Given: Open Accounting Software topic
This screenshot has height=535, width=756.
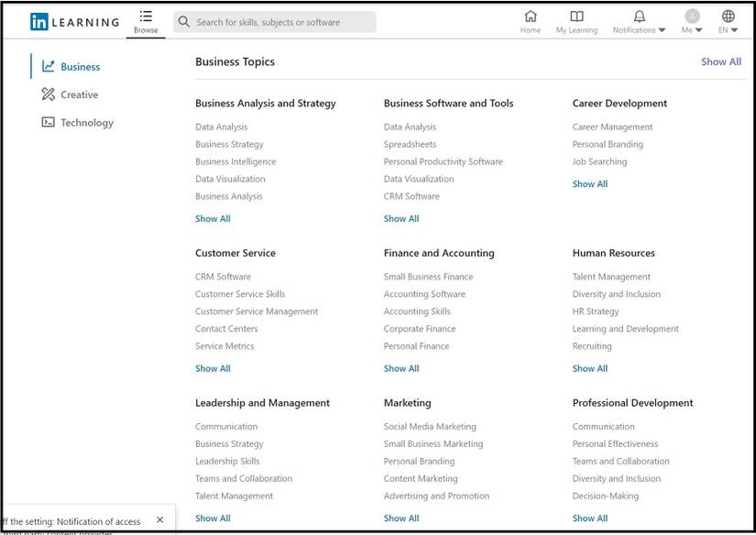Looking at the screenshot, I should [x=424, y=294].
